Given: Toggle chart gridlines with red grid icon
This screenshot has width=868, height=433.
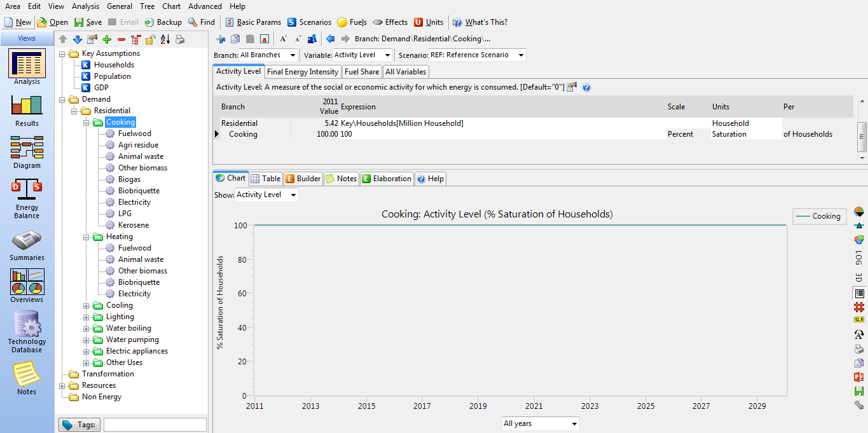Looking at the screenshot, I should pyautogui.click(x=859, y=307).
